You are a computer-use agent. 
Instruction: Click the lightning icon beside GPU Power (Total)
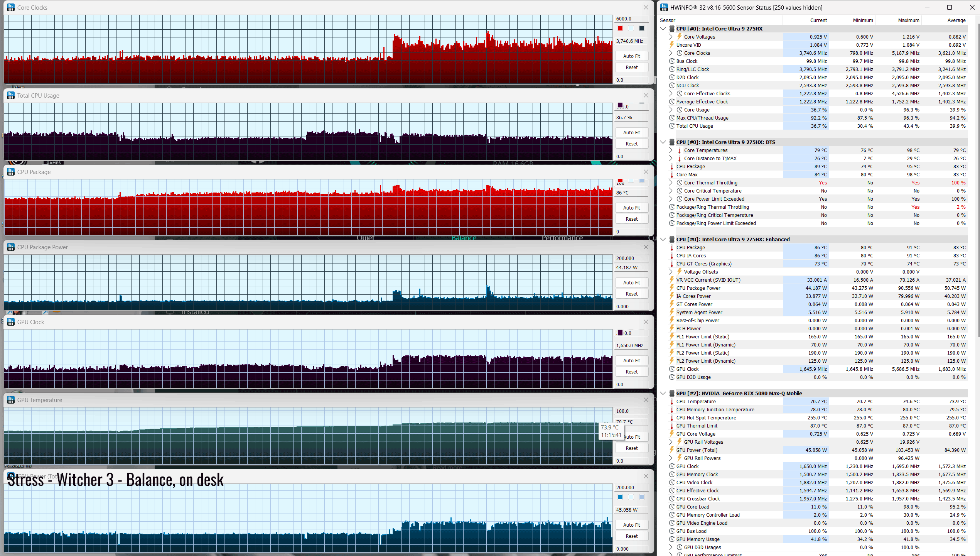pos(672,450)
